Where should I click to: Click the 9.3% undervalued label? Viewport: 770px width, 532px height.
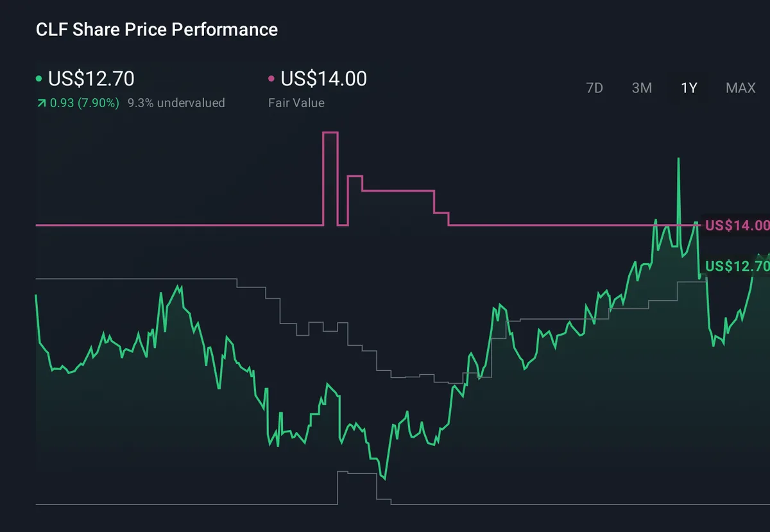click(x=176, y=103)
